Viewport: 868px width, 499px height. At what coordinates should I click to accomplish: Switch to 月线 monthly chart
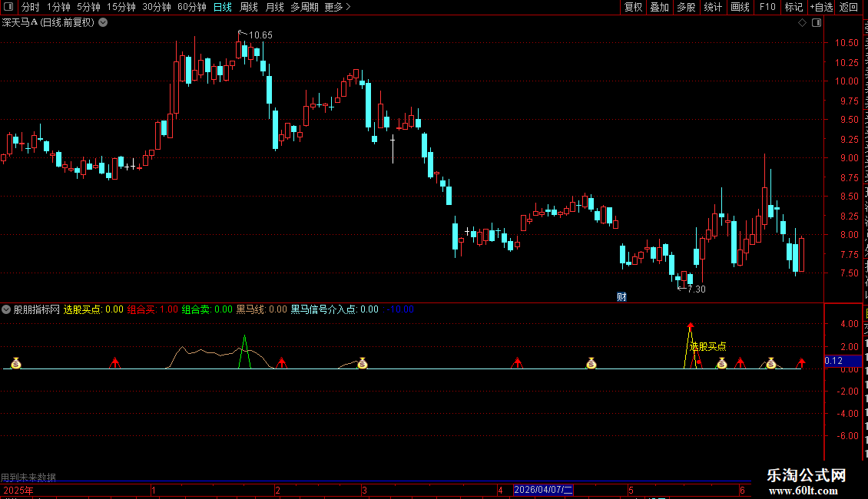coord(274,7)
